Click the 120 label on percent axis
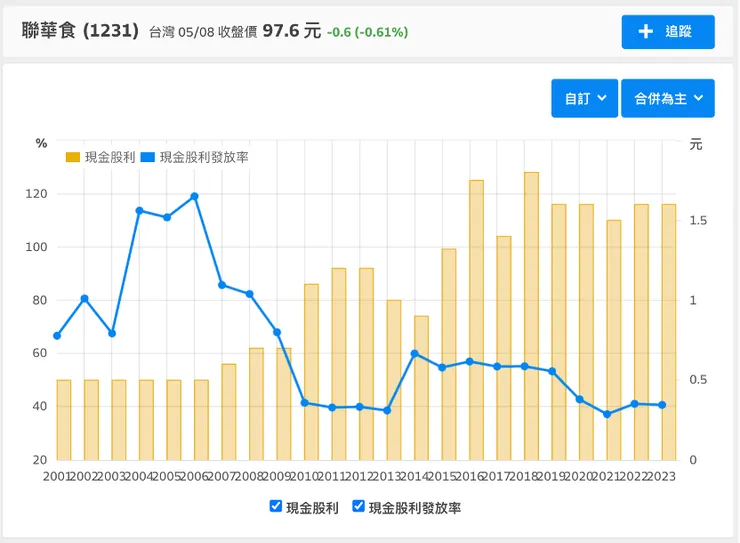Screen dimensions: 740x543 (x=36, y=194)
